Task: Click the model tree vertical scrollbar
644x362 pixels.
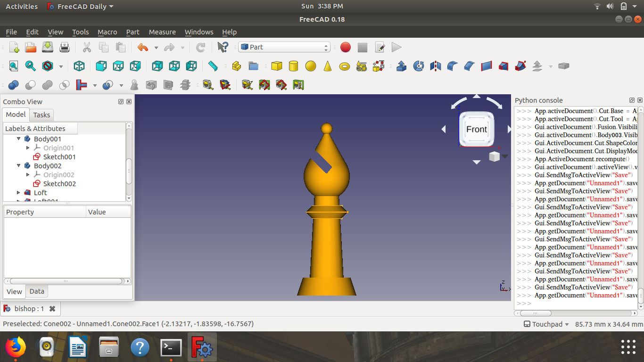Action: [129, 171]
